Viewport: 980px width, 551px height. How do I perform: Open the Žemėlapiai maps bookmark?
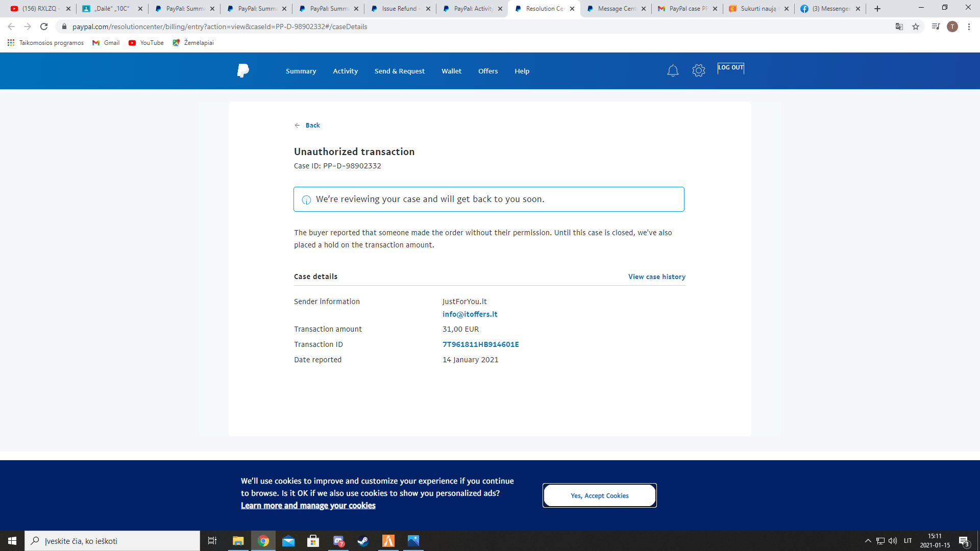coord(193,43)
